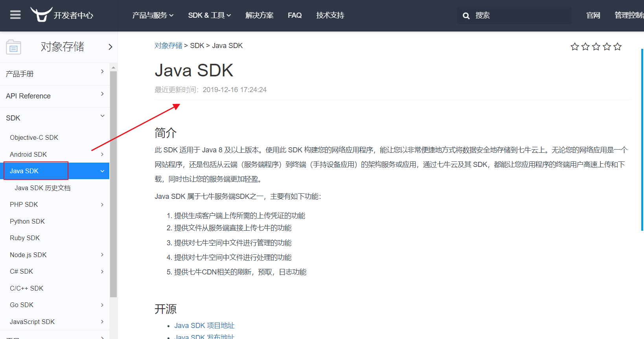Open the Java SDK 项目地址 link

pyautogui.click(x=204, y=326)
